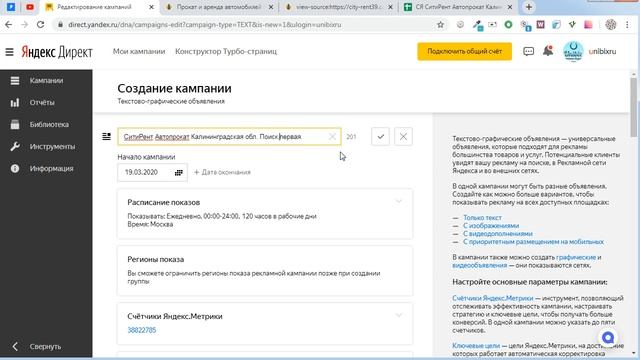
Task: Open the Chrome three-dot menu
Action: tap(627, 25)
